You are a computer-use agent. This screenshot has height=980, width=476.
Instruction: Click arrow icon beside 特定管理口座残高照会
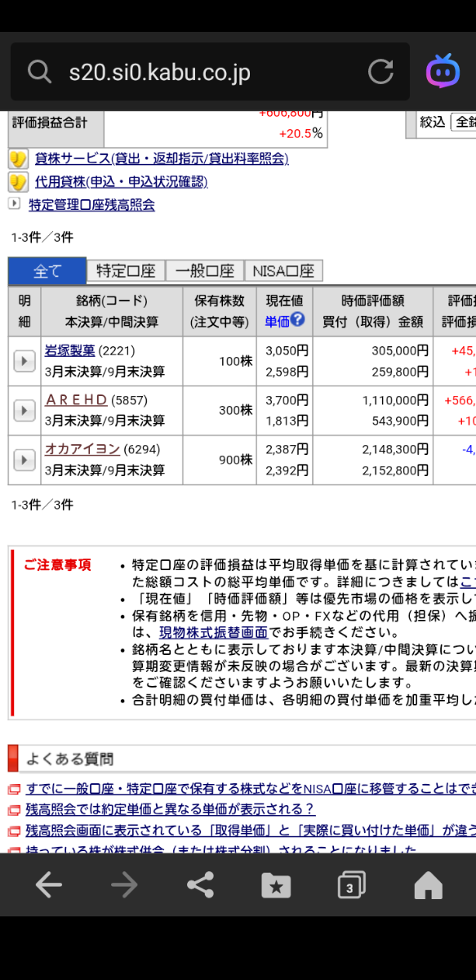[15, 203]
